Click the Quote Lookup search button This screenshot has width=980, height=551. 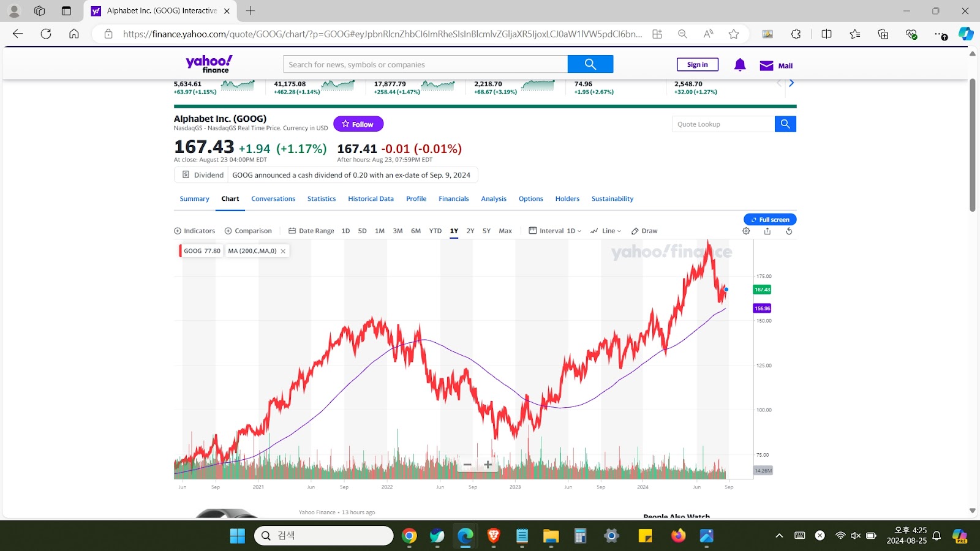(785, 124)
